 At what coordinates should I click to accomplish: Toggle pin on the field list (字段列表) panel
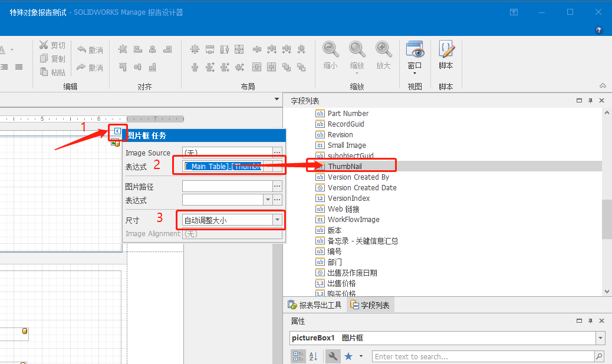tap(590, 101)
